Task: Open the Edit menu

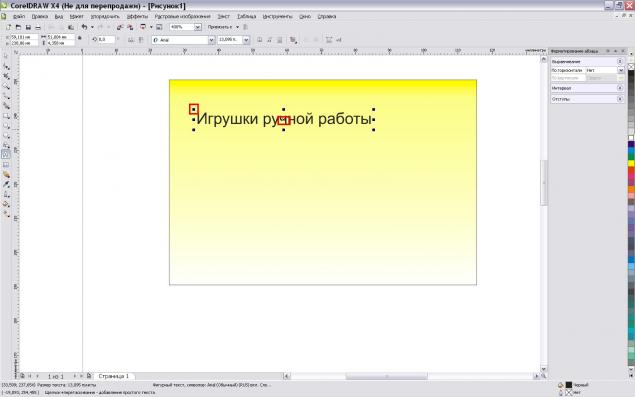Action: (x=40, y=17)
